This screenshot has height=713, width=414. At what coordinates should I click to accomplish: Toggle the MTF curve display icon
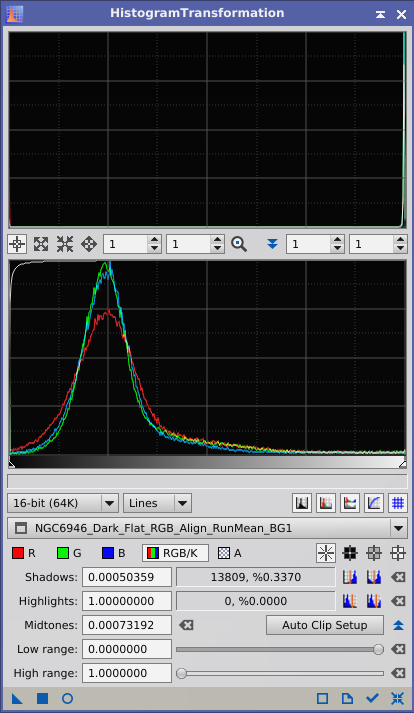pos(374,503)
